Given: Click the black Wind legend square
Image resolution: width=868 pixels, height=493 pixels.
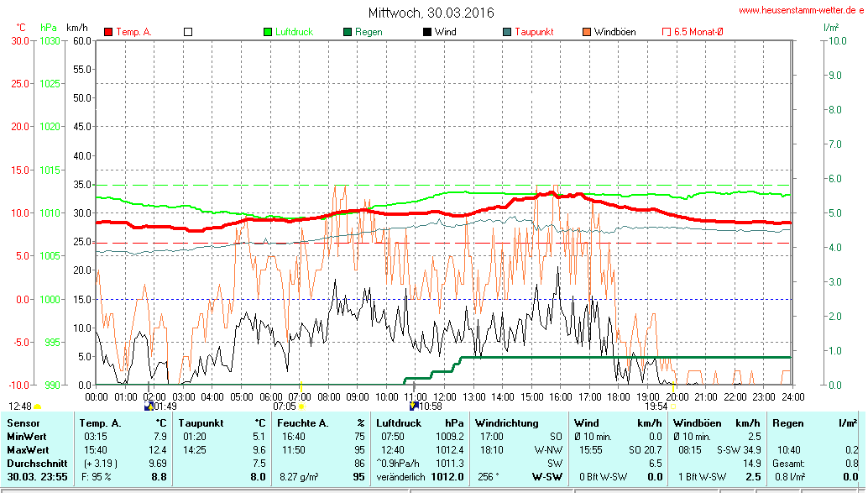Looking at the screenshot, I should [427, 32].
